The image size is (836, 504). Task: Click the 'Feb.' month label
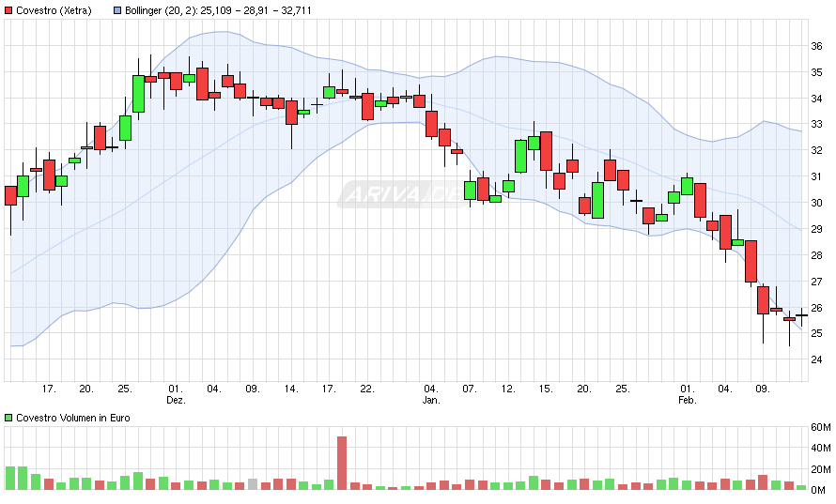pyautogui.click(x=687, y=400)
